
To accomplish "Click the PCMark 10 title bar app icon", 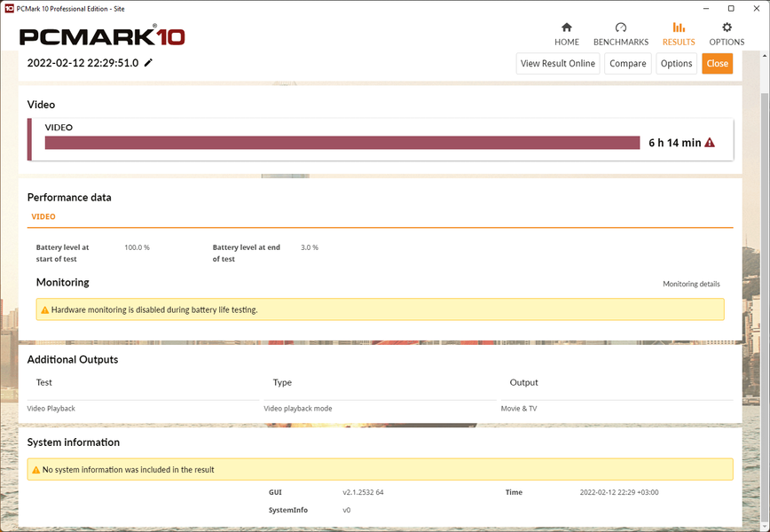I will tap(9, 8).
